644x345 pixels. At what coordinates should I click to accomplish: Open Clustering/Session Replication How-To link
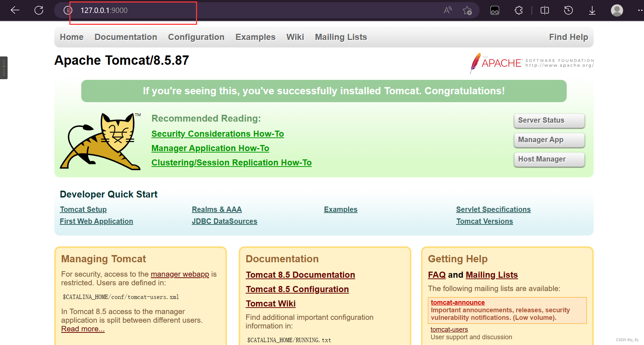(232, 163)
